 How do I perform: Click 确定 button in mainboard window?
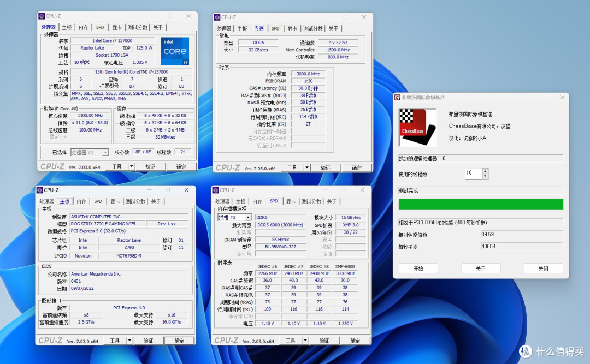180,341
